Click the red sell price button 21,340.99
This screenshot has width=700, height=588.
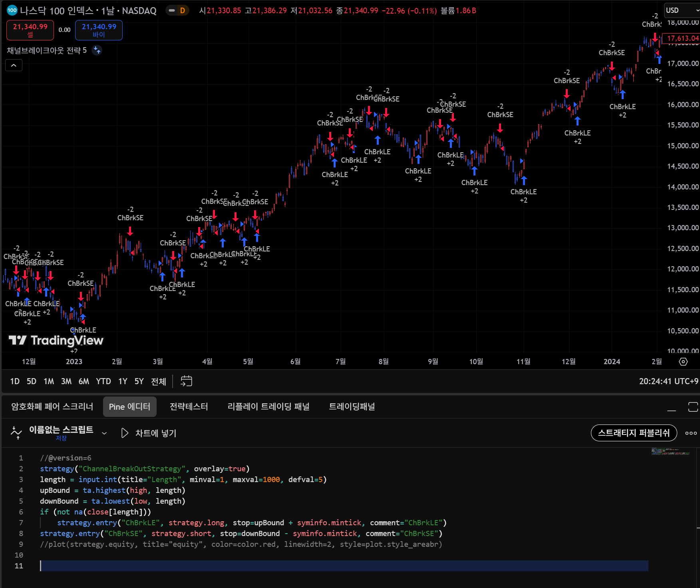(x=30, y=30)
